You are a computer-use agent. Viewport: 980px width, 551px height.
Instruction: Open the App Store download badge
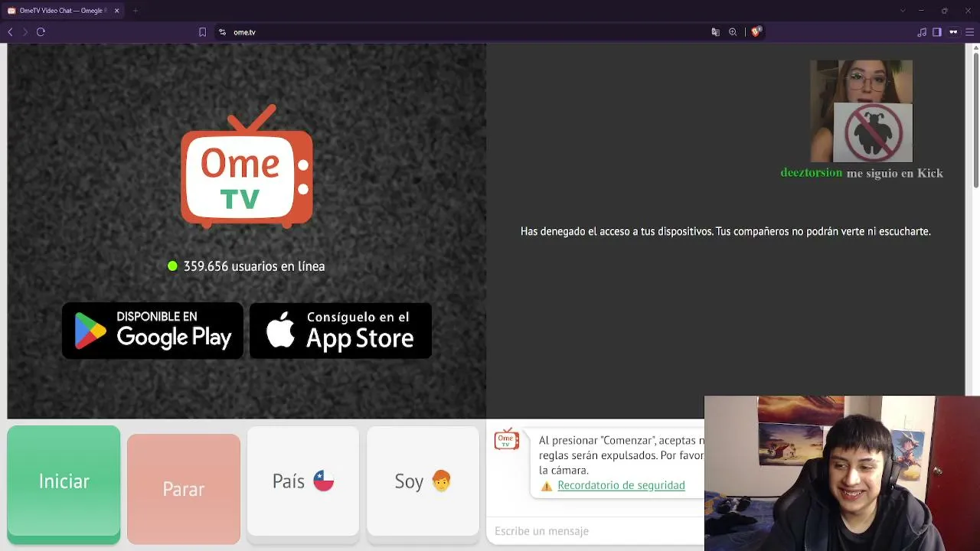341,331
